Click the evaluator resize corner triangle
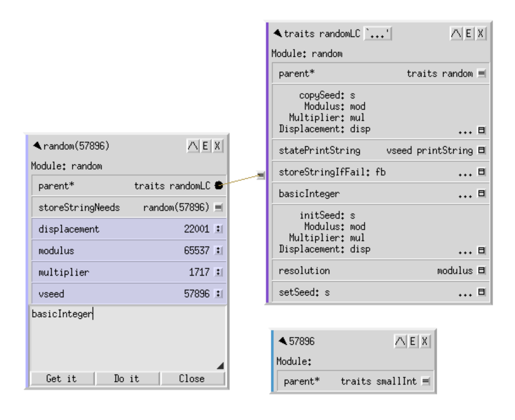 click(220, 365)
